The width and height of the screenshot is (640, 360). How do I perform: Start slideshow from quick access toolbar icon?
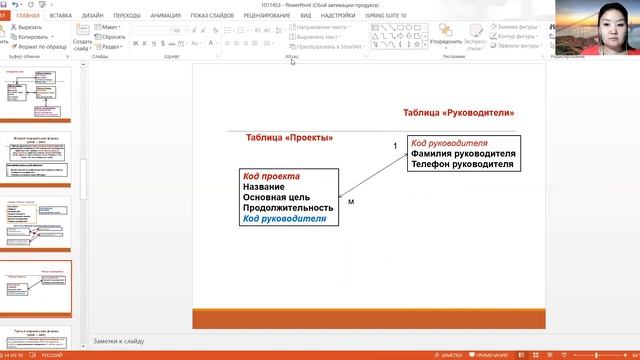click(42, 4)
